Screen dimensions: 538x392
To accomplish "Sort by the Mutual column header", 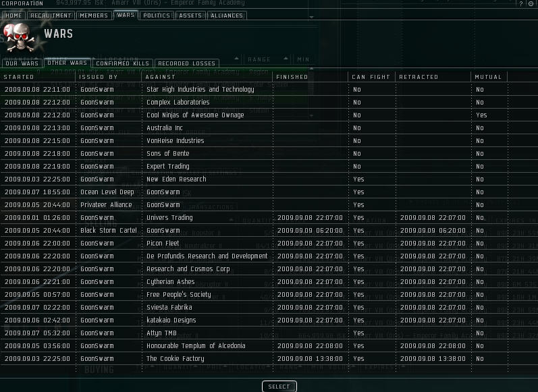I will coord(489,77).
